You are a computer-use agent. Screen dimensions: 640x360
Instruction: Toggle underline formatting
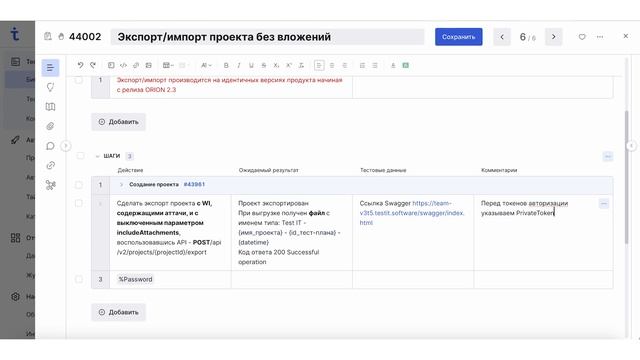point(251,65)
